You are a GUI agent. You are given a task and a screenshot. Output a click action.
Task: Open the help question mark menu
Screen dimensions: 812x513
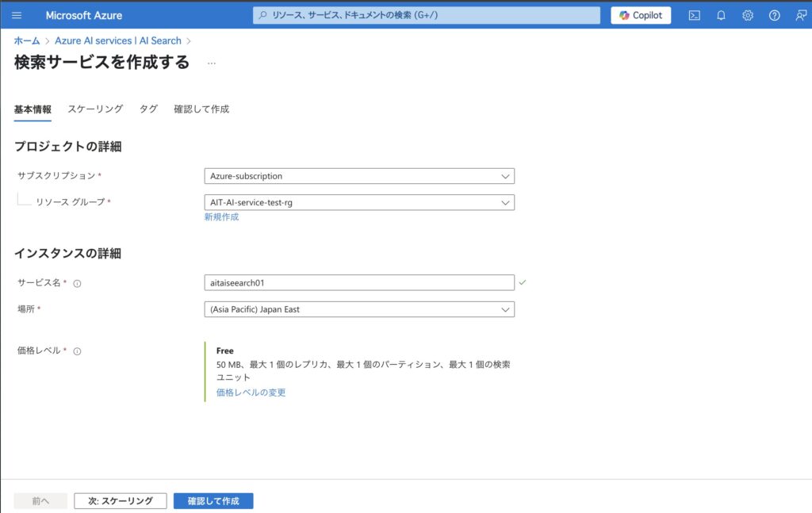[x=774, y=16]
